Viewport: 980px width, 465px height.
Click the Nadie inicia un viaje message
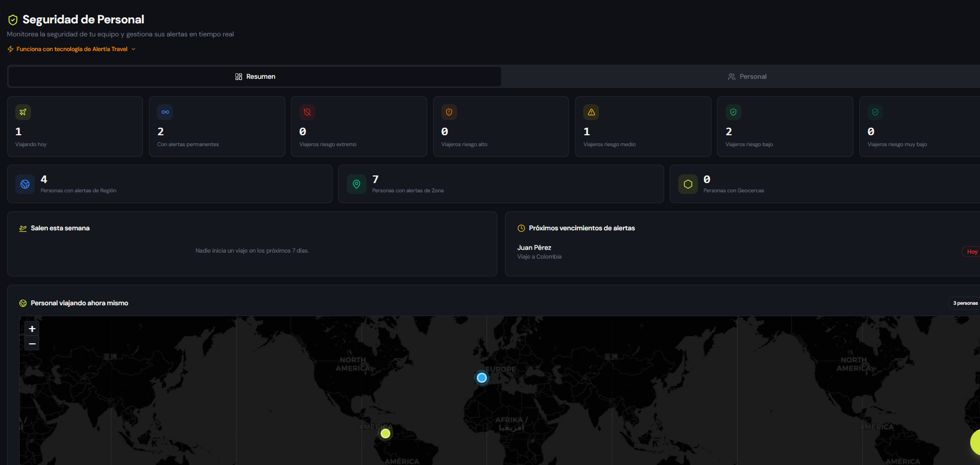(x=252, y=251)
